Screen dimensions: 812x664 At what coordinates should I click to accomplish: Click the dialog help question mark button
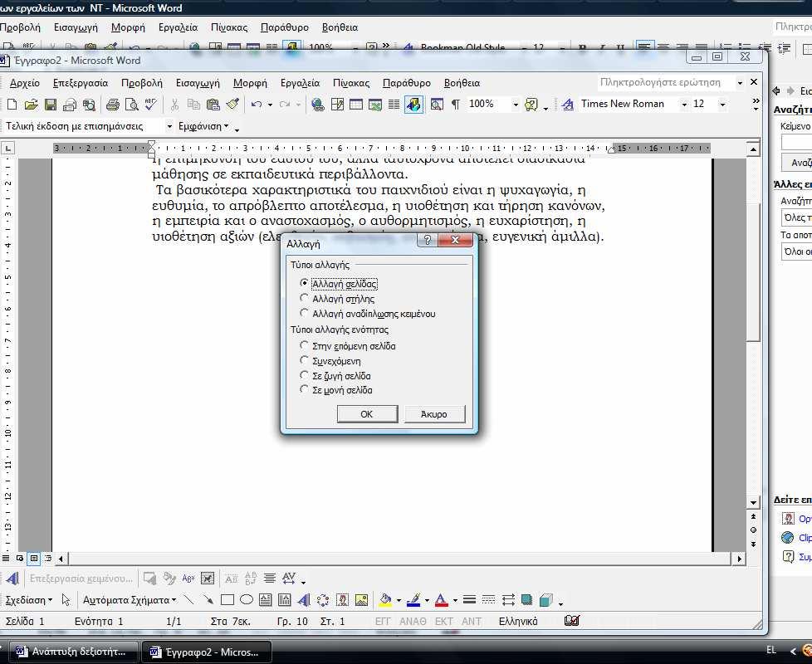[x=428, y=240]
